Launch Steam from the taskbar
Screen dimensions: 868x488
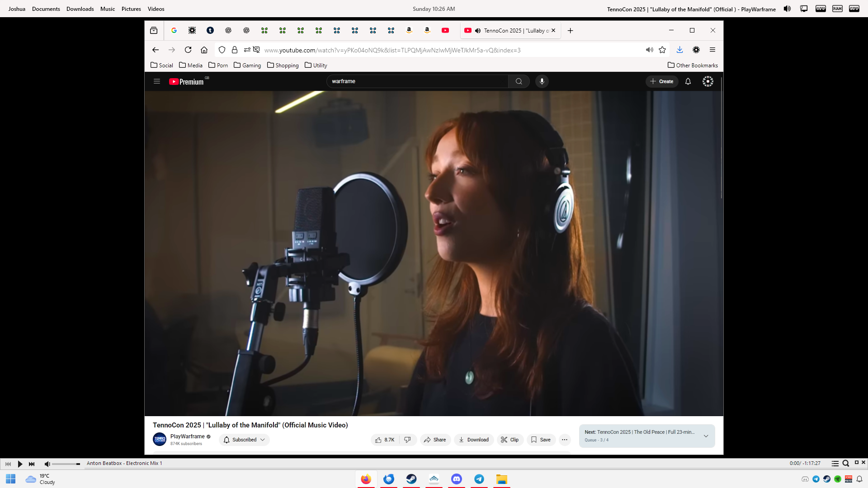coord(411,479)
